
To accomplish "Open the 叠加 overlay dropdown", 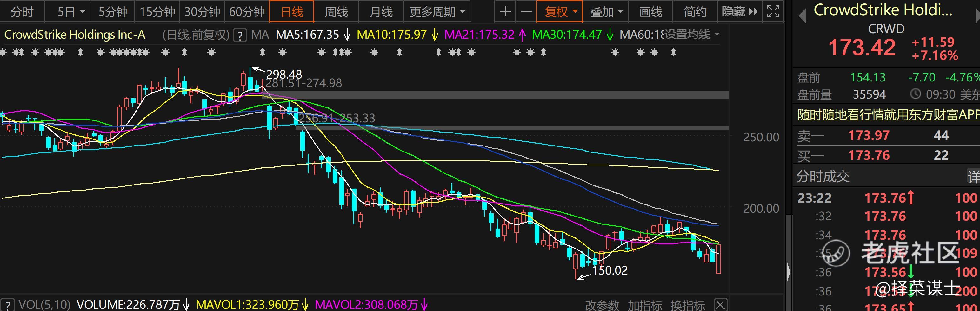I will 606,12.
